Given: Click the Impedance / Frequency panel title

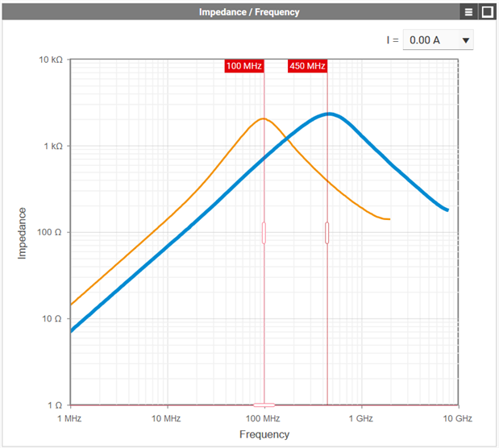Looking at the screenshot, I should point(249,12).
